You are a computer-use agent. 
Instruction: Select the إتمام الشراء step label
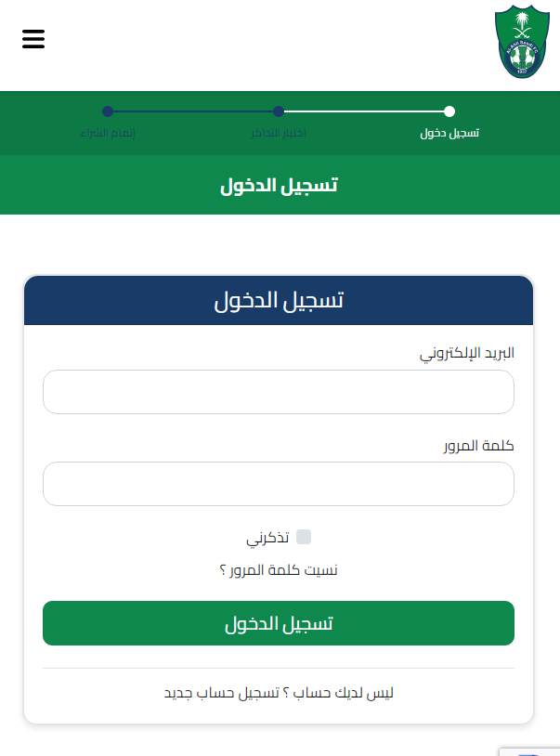[x=108, y=133]
